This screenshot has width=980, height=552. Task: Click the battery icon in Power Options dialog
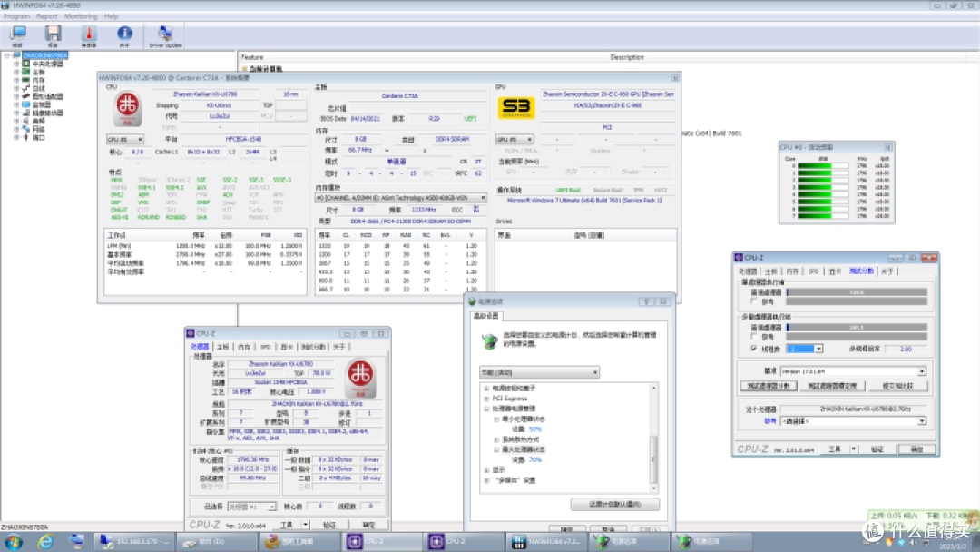(x=489, y=340)
